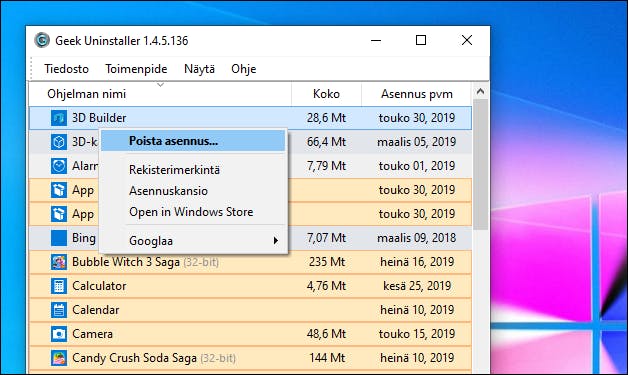The image size is (628, 375).
Task: Click the 7,07 Mt size value
Action: [326, 238]
